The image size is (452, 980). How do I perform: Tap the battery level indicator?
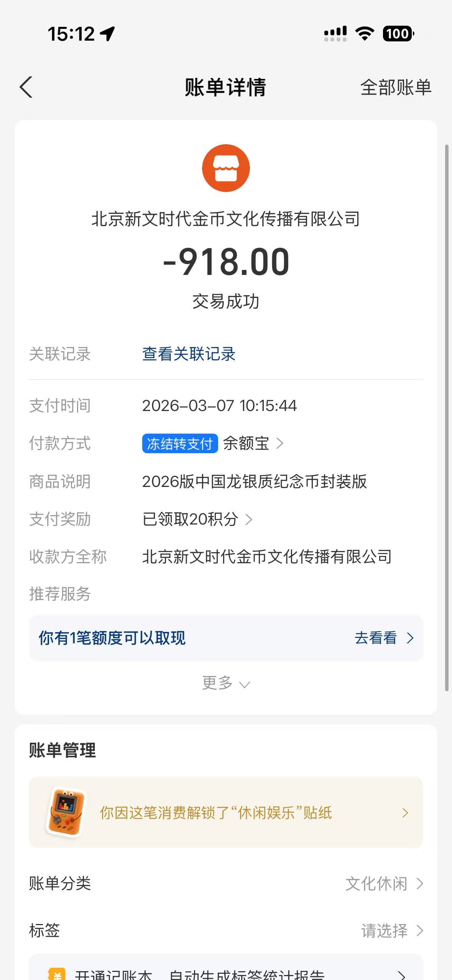pyautogui.click(x=398, y=34)
